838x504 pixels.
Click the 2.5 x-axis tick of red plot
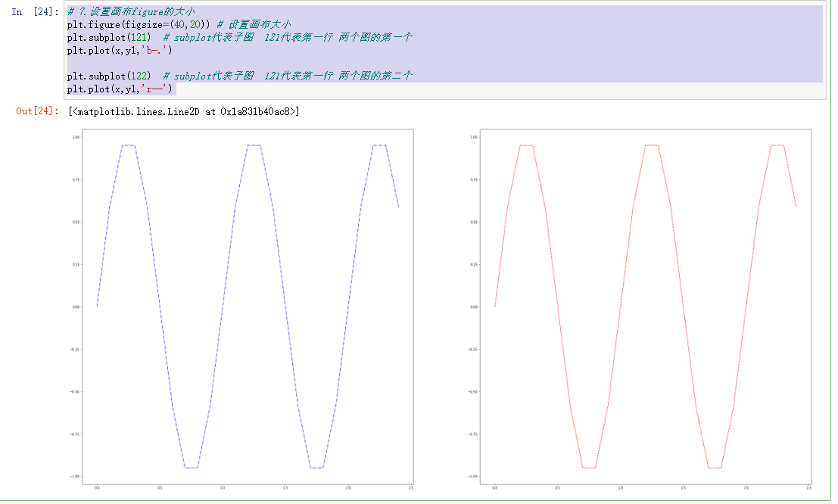point(808,488)
